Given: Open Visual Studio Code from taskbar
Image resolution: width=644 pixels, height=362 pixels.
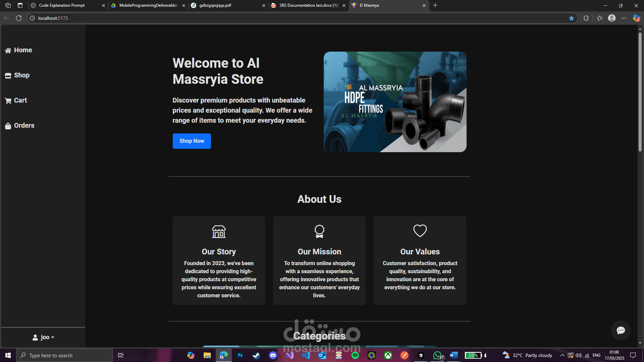Looking at the screenshot, I should 306,355.
